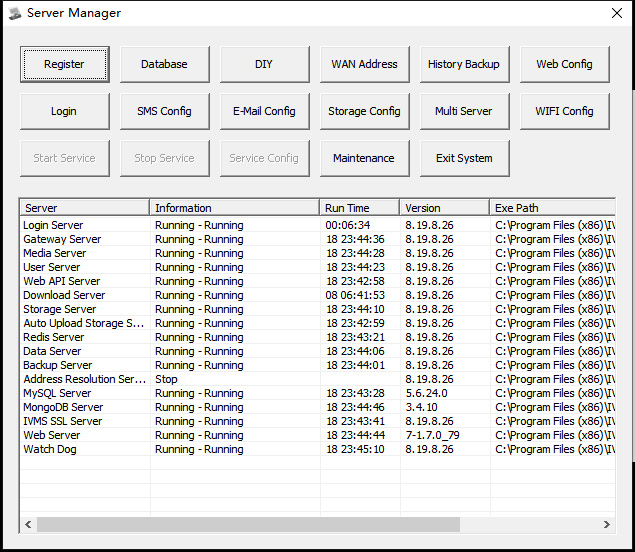Screen dimensions: 635x552
Task: Click the Login button
Action: (x=65, y=111)
